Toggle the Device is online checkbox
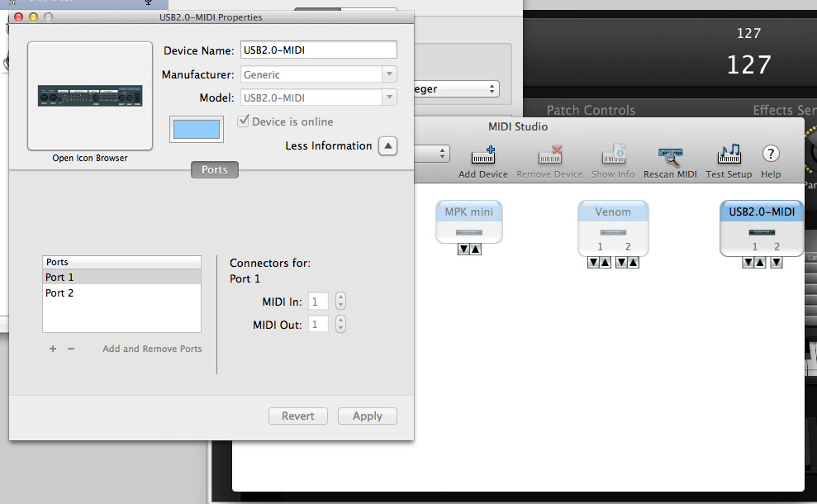The image size is (817, 504). 244,121
